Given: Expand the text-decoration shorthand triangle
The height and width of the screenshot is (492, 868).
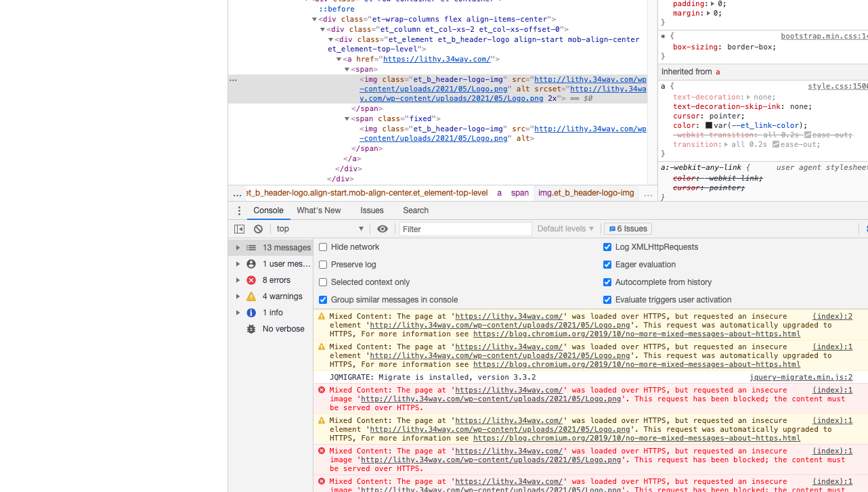Looking at the screenshot, I should click(x=748, y=97).
